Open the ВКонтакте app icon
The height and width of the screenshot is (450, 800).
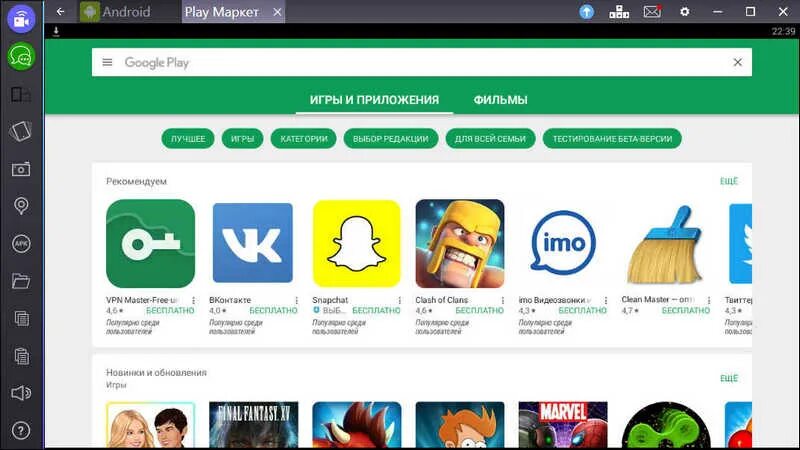[253, 243]
